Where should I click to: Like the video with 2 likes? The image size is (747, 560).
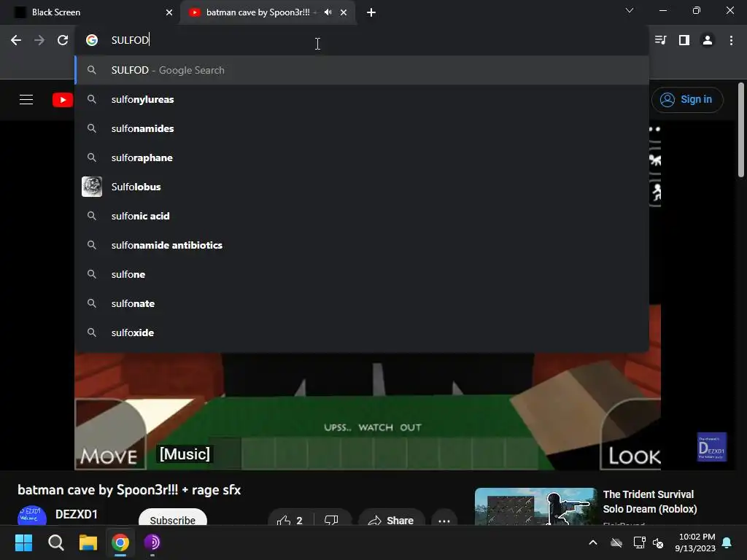coord(290,519)
